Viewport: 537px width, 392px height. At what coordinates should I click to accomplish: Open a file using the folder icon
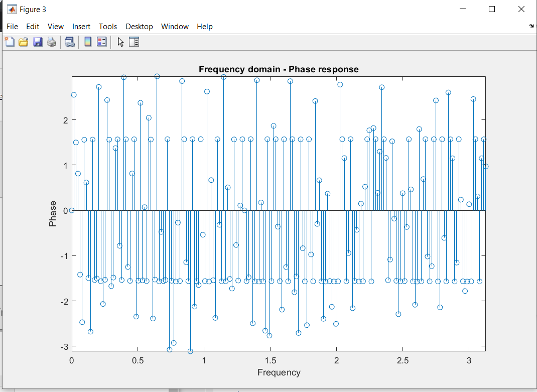pyautogui.click(x=24, y=42)
